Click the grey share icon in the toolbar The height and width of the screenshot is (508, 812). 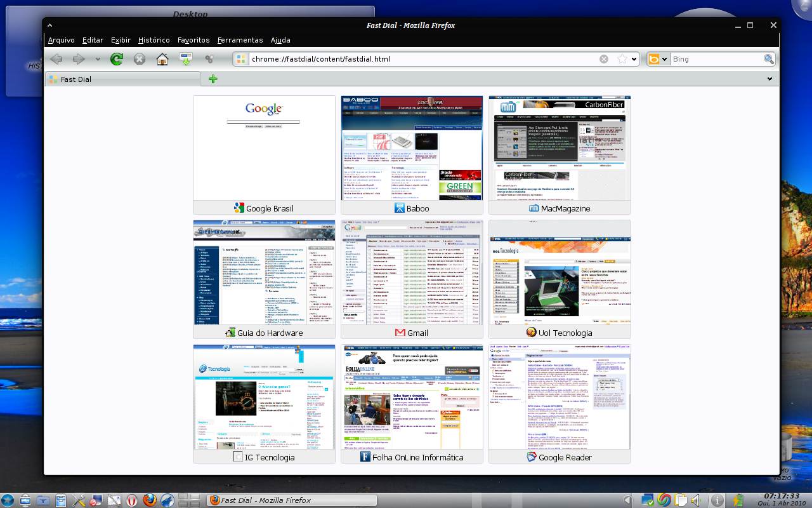[209, 59]
